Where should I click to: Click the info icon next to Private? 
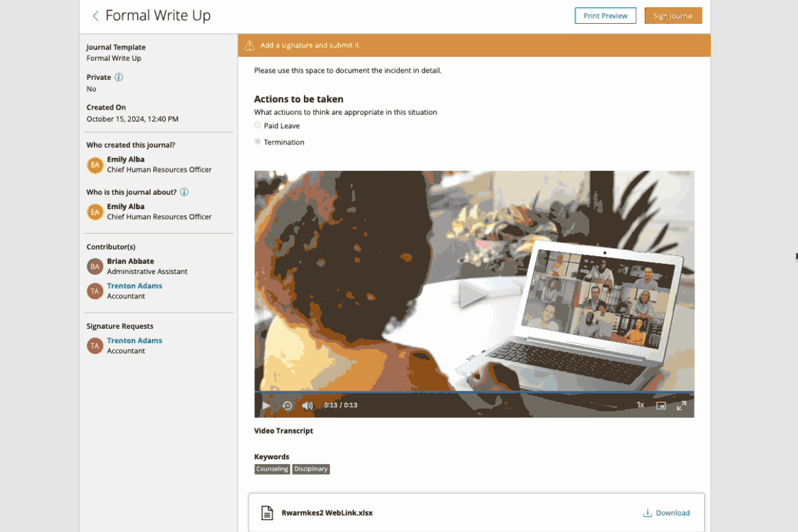point(119,77)
